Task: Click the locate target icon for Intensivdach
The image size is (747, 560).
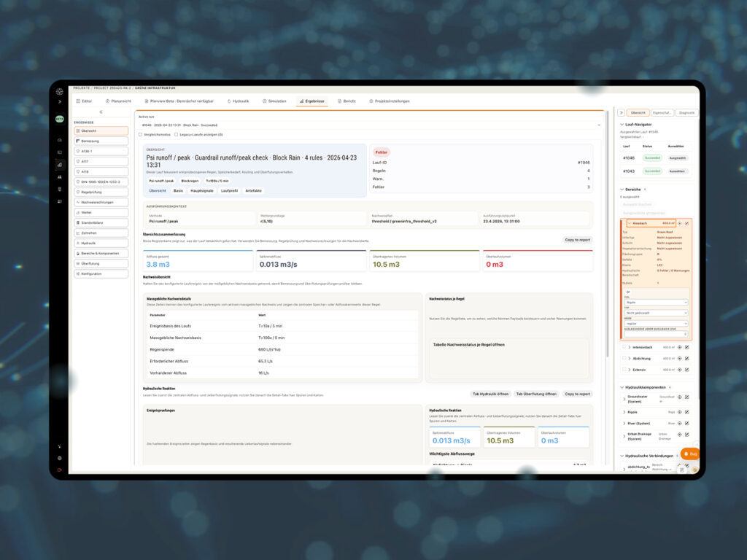Action: (x=680, y=347)
